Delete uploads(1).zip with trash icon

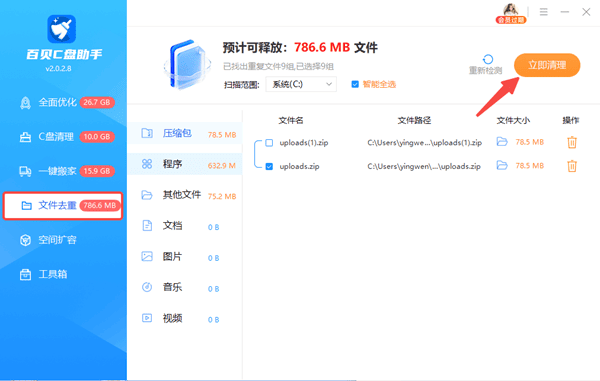572,142
